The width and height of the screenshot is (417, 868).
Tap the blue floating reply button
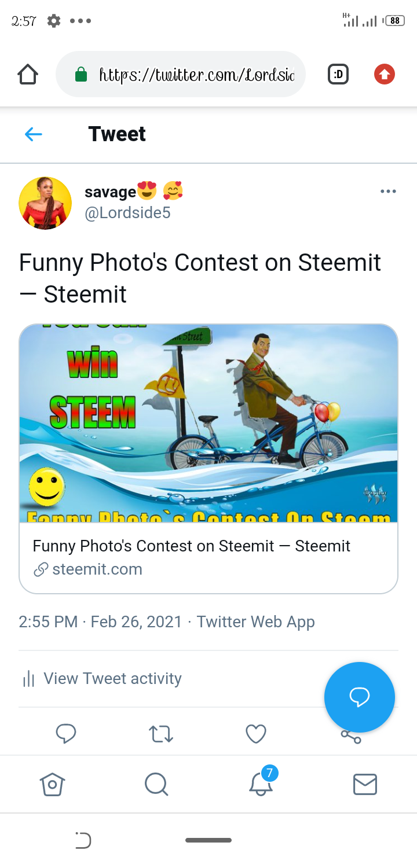(x=359, y=697)
